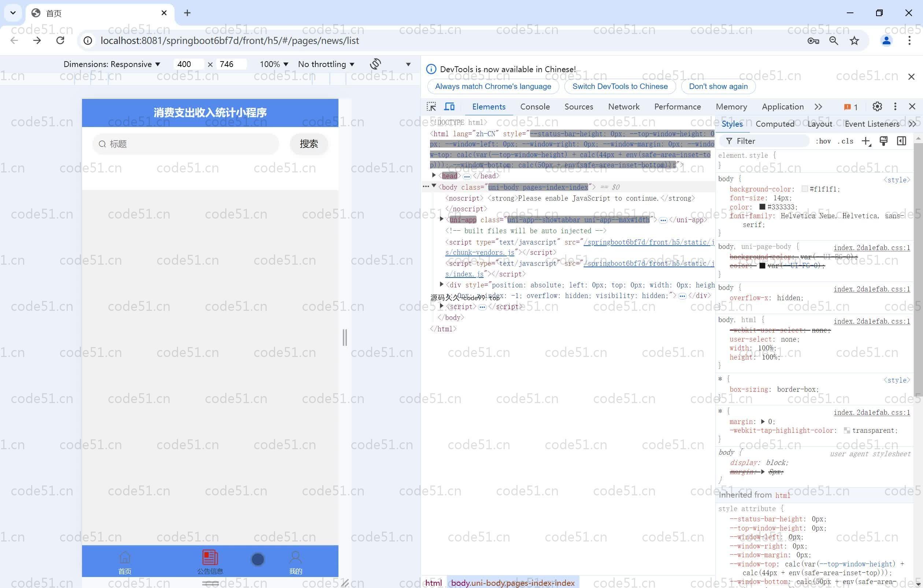Image resolution: width=923 pixels, height=588 pixels.
Task: Expand the margin shorthand under index.2da1efab.css
Action: (763, 421)
